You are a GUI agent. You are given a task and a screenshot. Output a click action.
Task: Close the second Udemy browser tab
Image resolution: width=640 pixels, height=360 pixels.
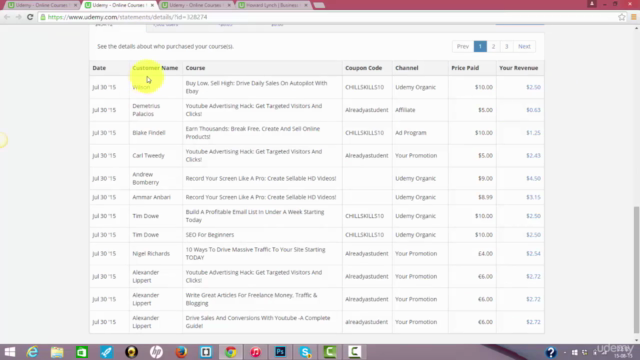152,5
